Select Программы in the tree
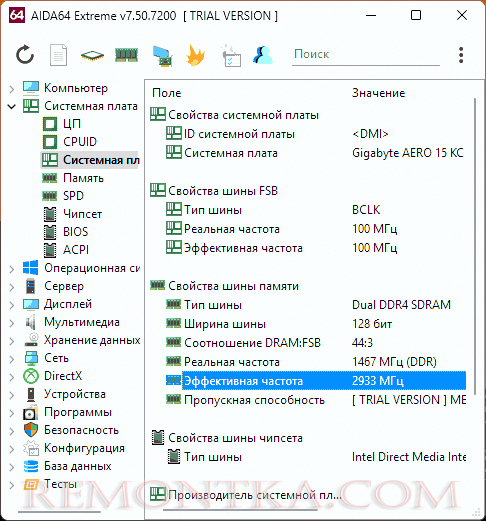The height and width of the screenshot is (521, 486). pyautogui.click(x=78, y=412)
